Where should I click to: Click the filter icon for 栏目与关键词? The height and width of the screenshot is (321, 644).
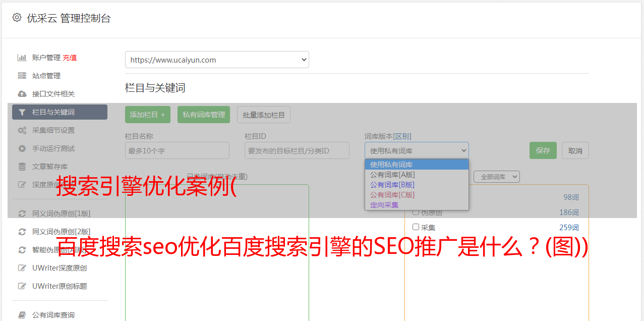[x=22, y=112]
